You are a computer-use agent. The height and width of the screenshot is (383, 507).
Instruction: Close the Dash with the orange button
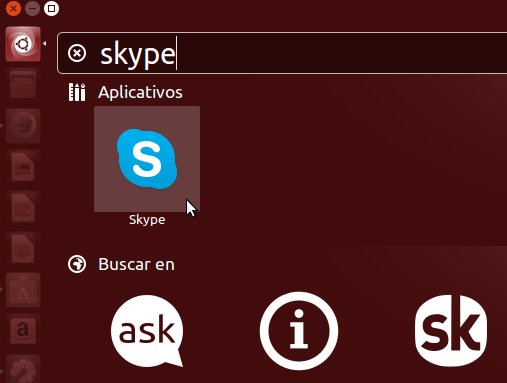pos(13,8)
